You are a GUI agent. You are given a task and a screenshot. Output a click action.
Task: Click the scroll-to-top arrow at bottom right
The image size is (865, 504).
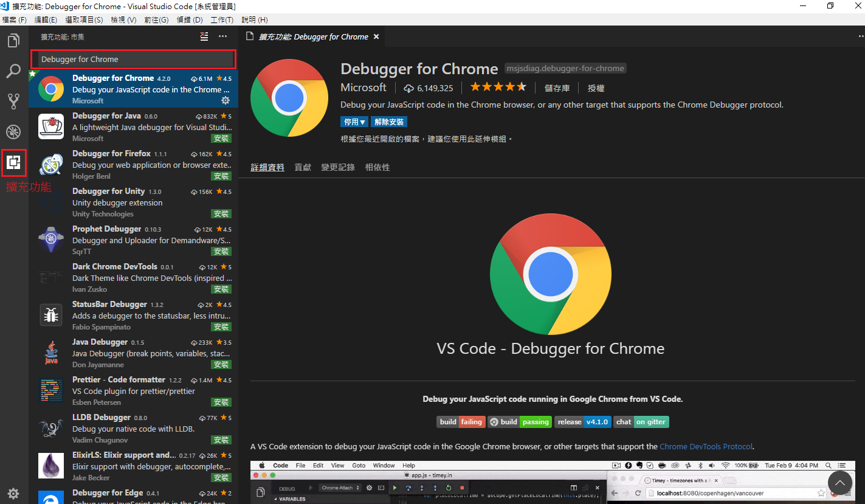[840, 482]
